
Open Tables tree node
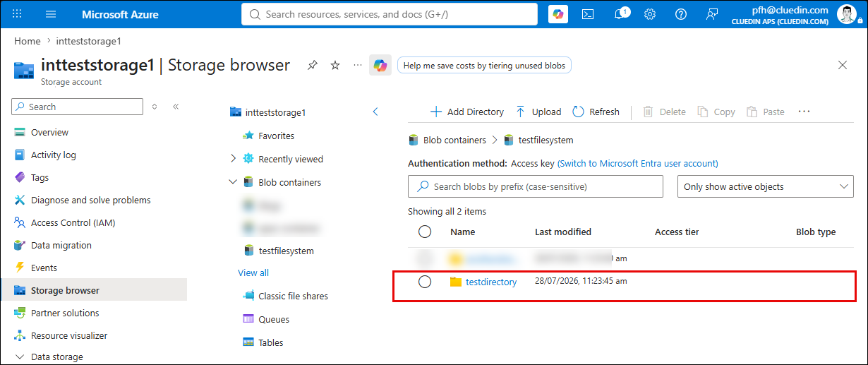coord(263,342)
